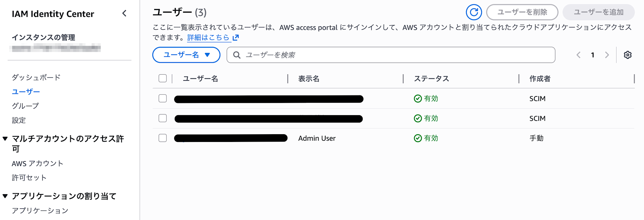Collapse マルチアカウントのアクセス許可 section
The width and height of the screenshot is (644, 220).
point(5,139)
